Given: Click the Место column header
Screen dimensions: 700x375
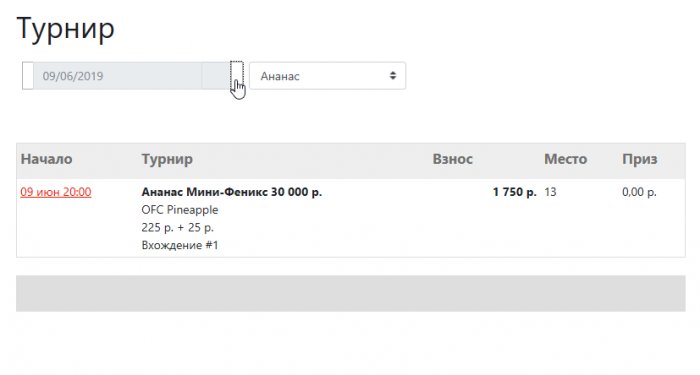Looking at the screenshot, I should click(x=565, y=159).
